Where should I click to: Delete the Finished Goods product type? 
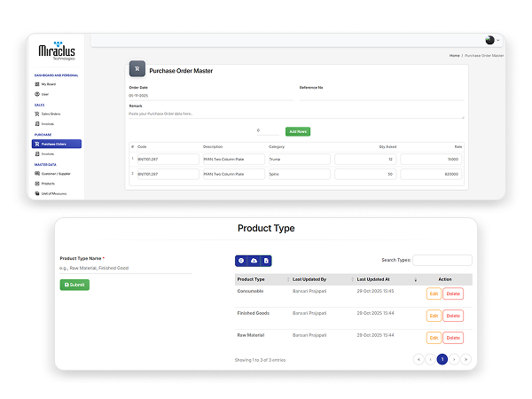(x=453, y=316)
